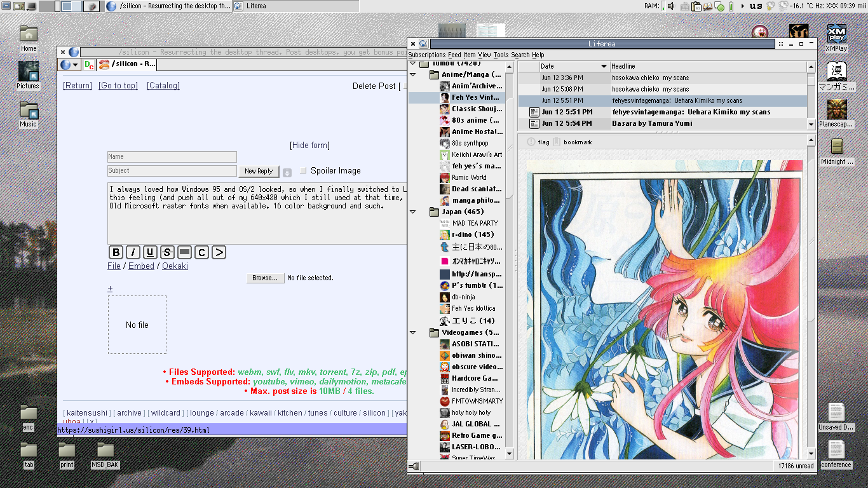Click the Pictures desktop folder icon
868x488 pixels.
click(x=29, y=72)
